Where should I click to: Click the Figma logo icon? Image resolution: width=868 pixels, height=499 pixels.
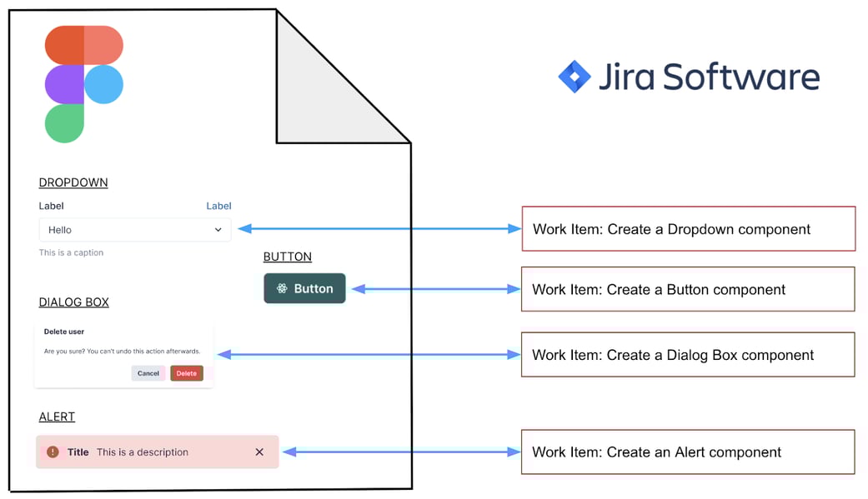pos(83,83)
